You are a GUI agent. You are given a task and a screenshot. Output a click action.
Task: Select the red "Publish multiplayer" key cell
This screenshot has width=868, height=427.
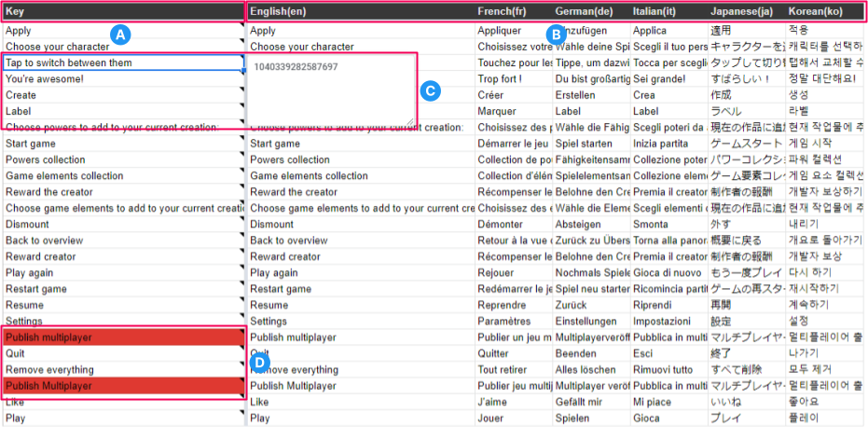(x=121, y=337)
